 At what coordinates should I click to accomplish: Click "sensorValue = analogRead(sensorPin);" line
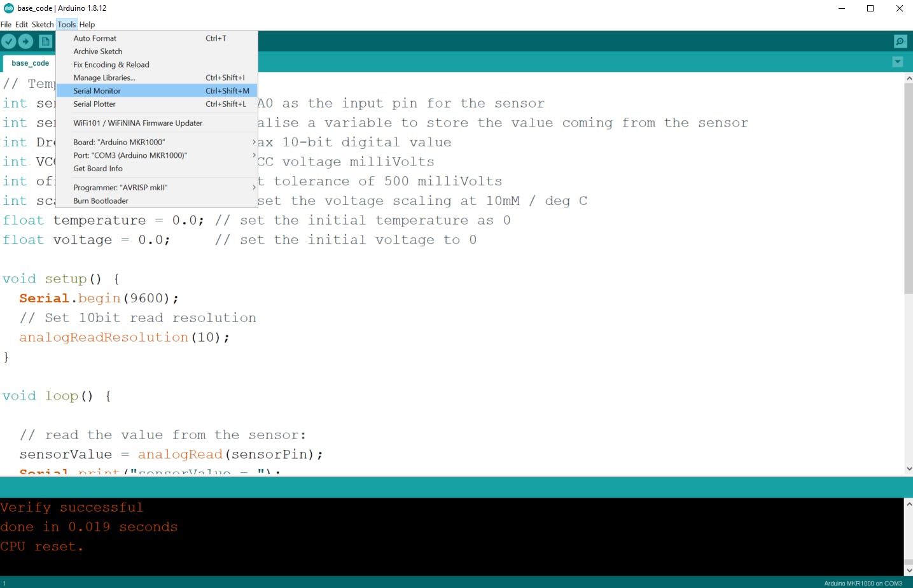pos(171,454)
